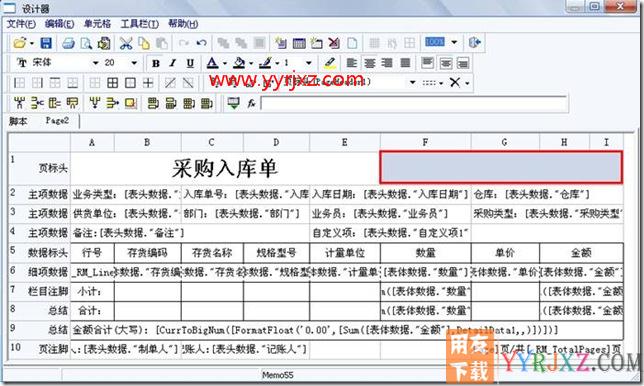Open the 单元格 menu
644x386 pixels.
97,24
